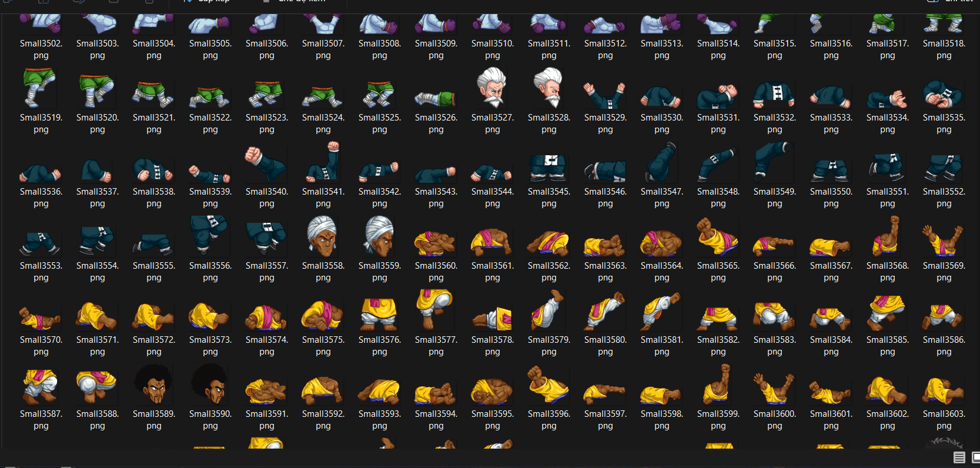The height and width of the screenshot is (468, 980).
Task: Select the Small3559.png turban head side-view thumbnail
Action: tap(379, 236)
